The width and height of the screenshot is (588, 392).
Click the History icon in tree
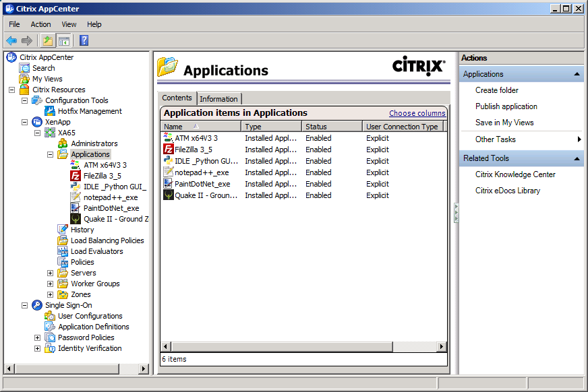(x=63, y=230)
